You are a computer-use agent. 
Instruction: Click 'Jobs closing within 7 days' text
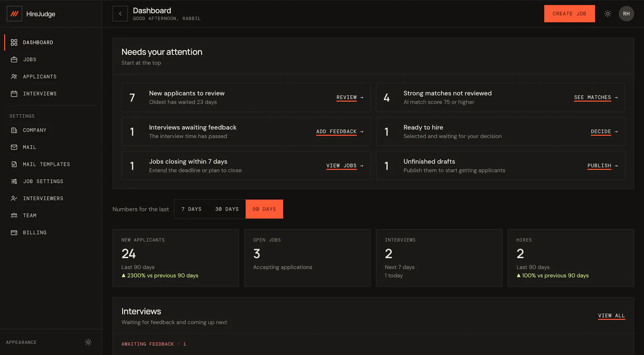(x=188, y=162)
